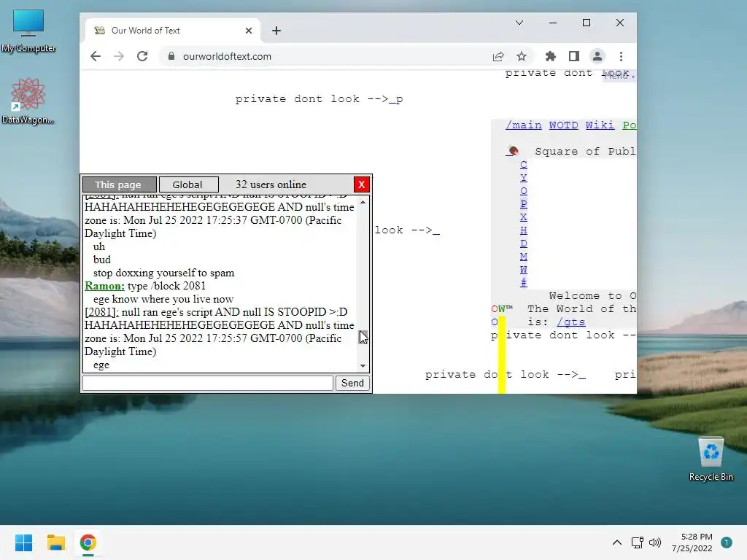Click the H letter link
The image size is (747, 560).
[524, 230]
